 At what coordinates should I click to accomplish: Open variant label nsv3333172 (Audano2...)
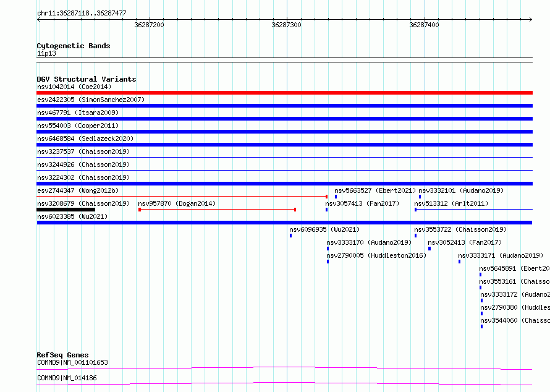point(515,294)
